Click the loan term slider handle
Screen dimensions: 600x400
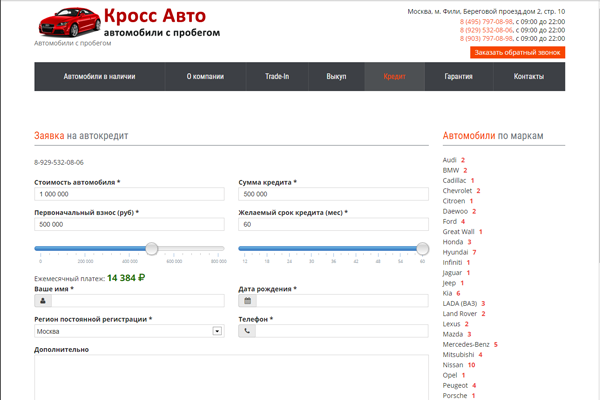422,248
